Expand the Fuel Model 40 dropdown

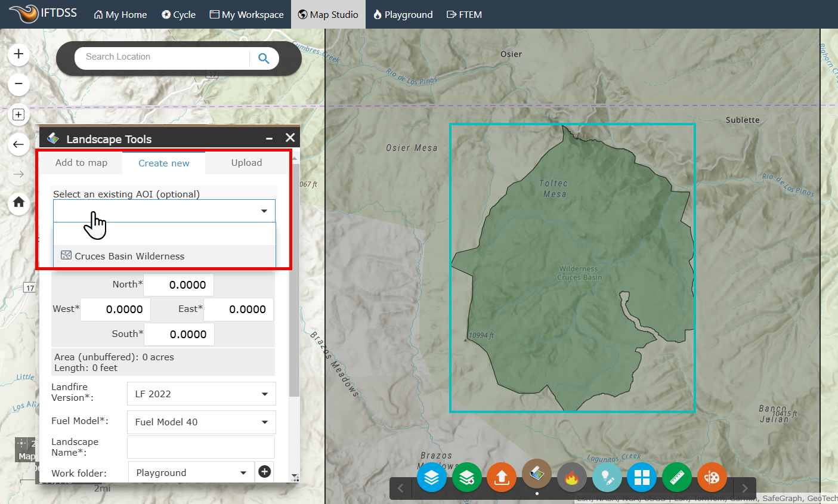tap(201, 422)
